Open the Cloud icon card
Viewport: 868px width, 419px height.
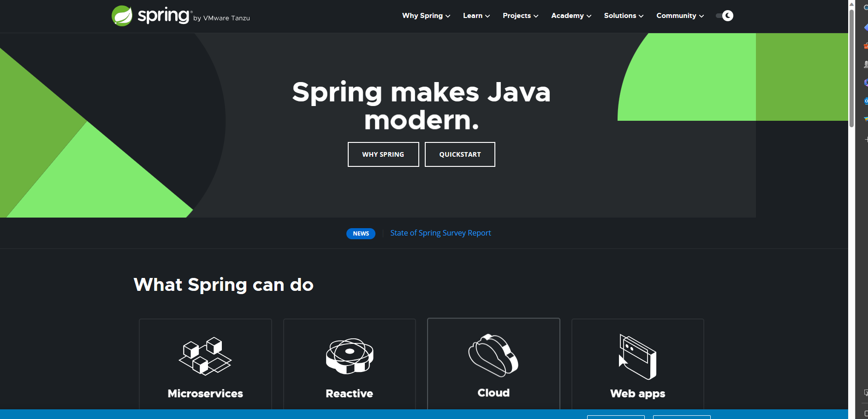tap(493, 355)
